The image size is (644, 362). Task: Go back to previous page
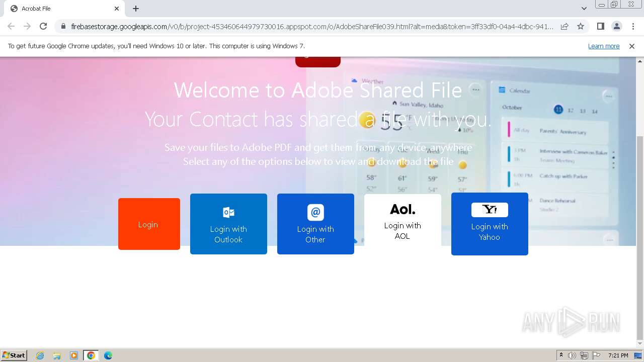pyautogui.click(x=11, y=26)
